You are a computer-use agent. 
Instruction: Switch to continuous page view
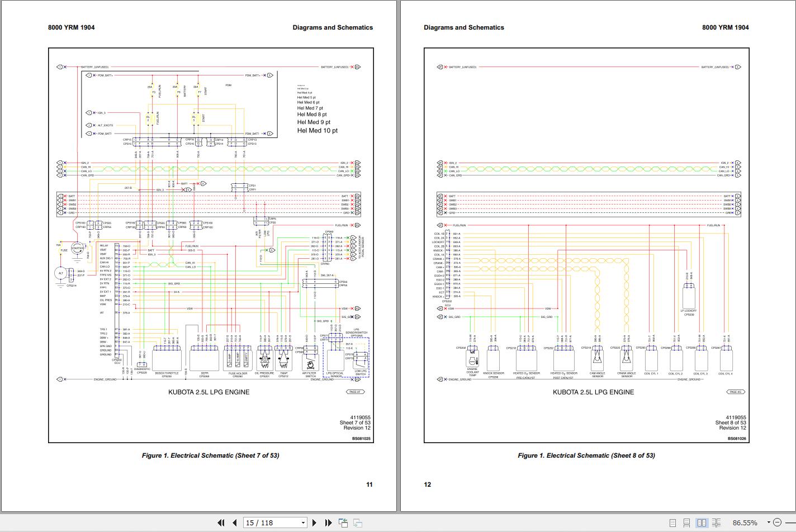(687, 523)
